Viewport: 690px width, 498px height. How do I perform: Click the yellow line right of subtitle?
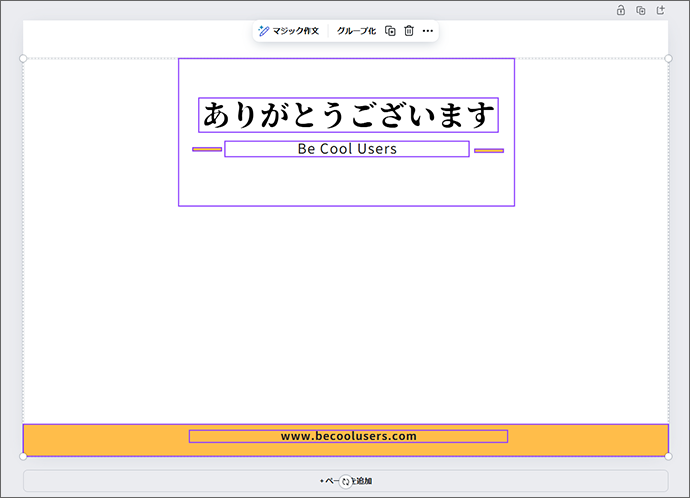(489, 150)
